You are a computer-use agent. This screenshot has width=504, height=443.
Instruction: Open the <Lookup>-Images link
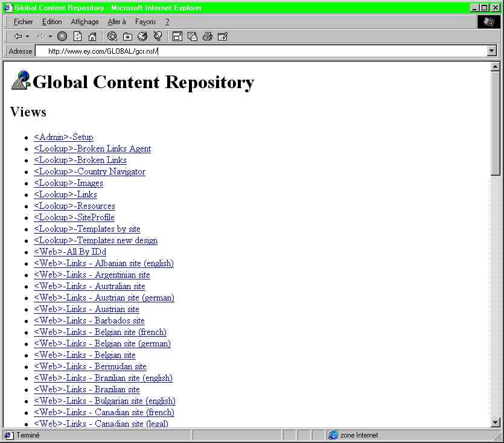(x=68, y=183)
